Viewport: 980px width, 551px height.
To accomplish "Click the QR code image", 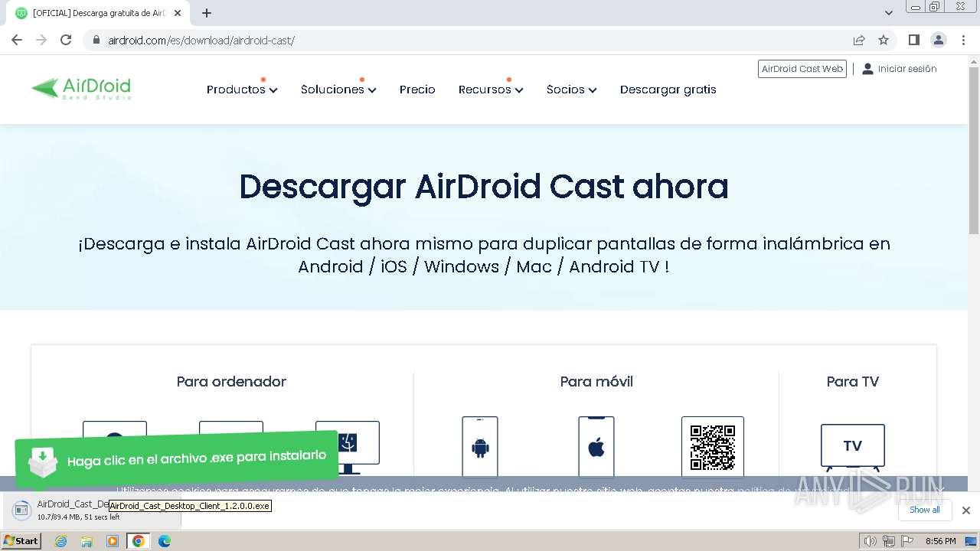I will pyautogui.click(x=713, y=447).
